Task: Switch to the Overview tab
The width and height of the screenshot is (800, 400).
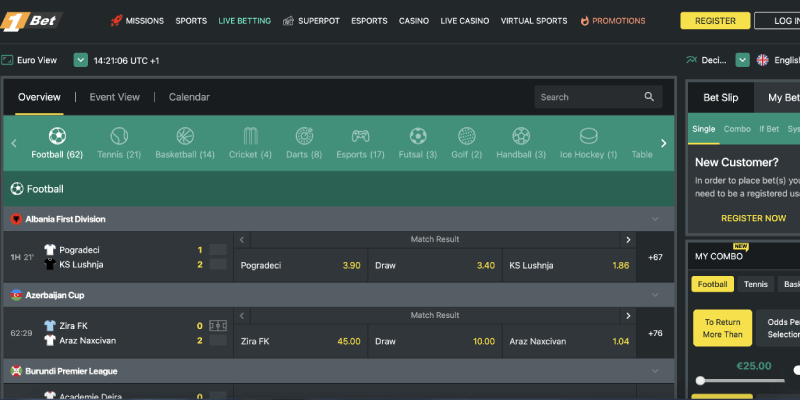Action: click(39, 97)
